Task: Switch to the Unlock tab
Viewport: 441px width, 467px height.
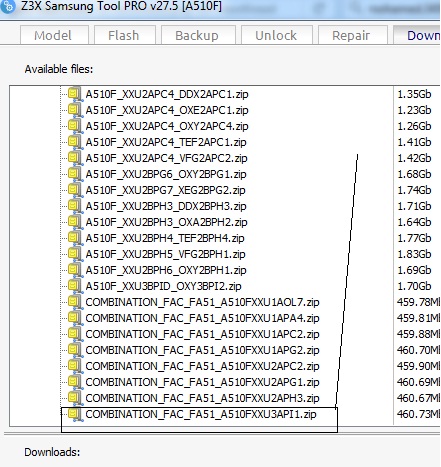Action: pyautogui.click(x=276, y=35)
